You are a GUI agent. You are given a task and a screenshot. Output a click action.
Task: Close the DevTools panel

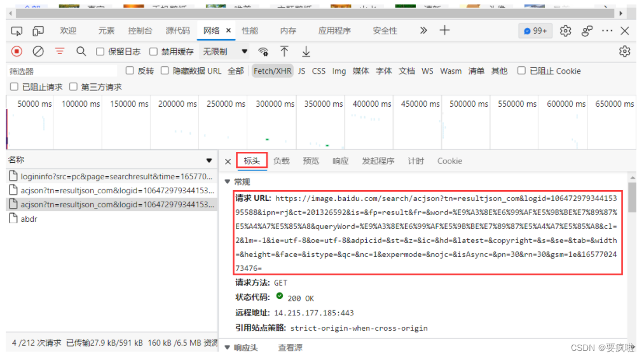(x=625, y=31)
